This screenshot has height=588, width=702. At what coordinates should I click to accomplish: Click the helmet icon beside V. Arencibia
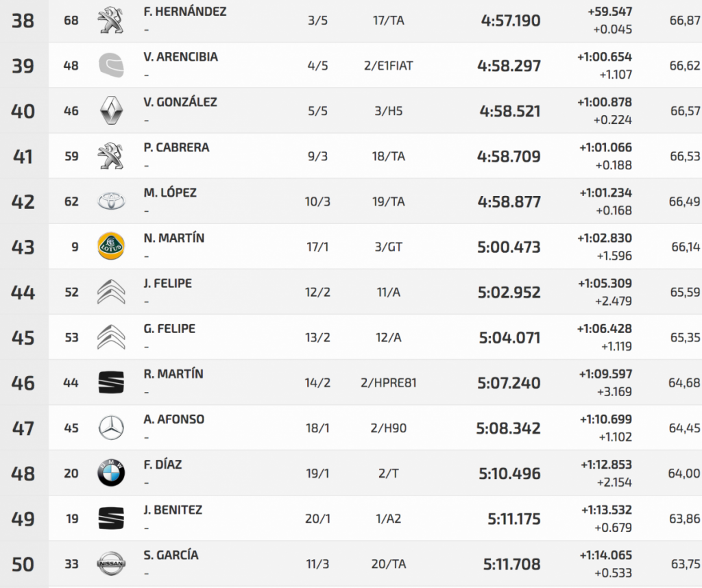point(110,66)
